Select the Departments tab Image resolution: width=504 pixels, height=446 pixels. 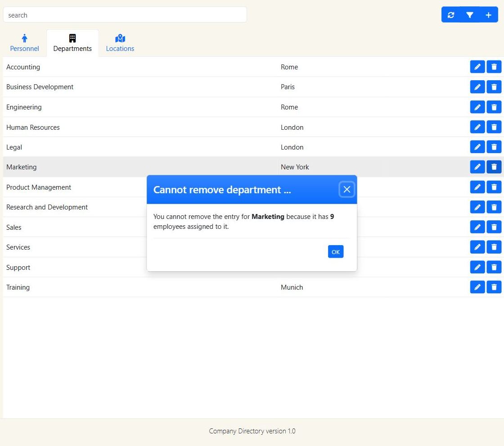pyautogui.click(x=72, y=43)
